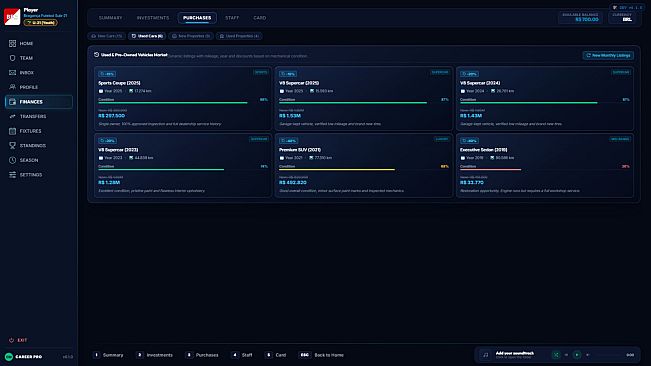Open the Premium SUV (2021) card
This screenshot has width=651, height=366.
(364, 165)
